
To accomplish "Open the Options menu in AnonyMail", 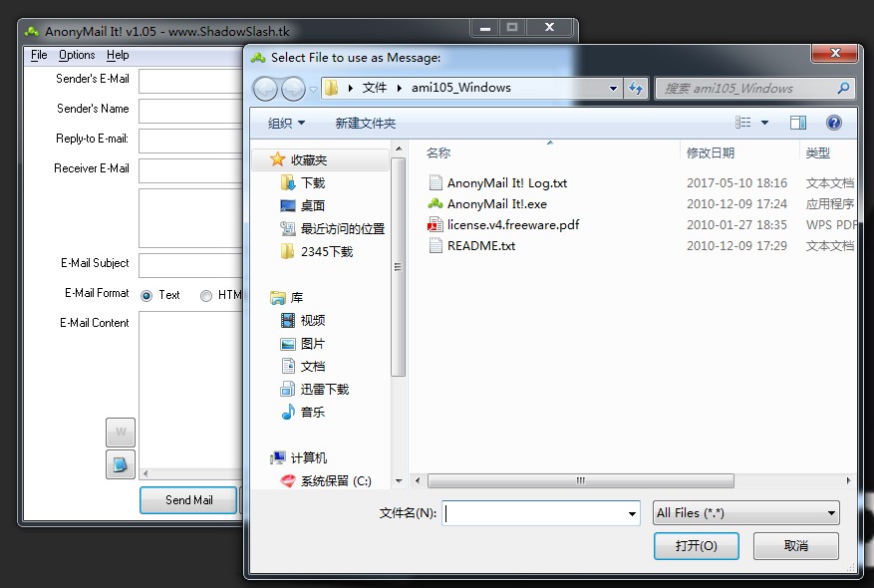I will click(77, 55).
